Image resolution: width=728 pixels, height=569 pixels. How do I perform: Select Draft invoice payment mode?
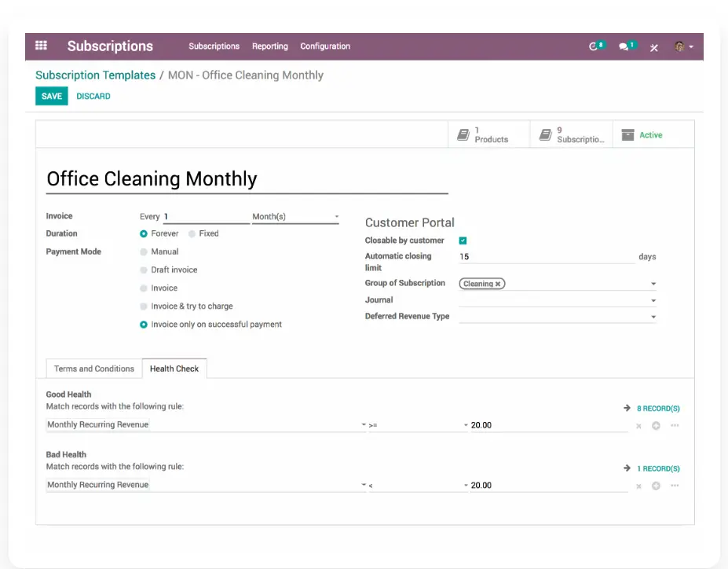[144, 270]
